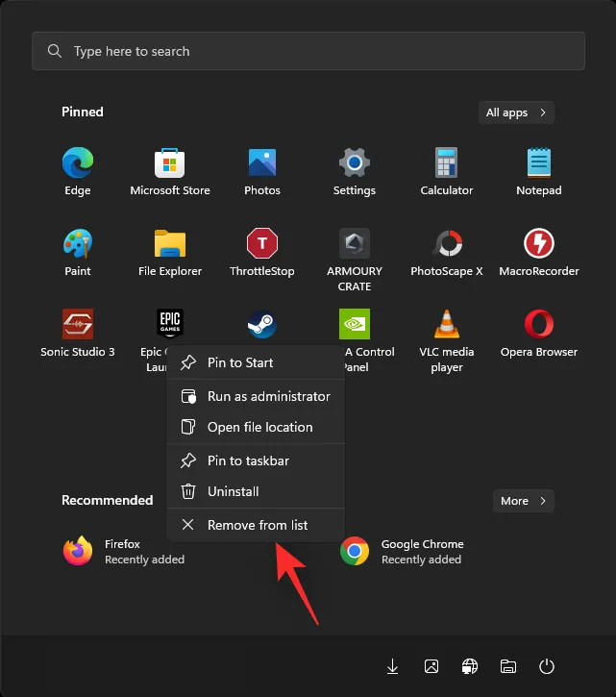
Task: Choose Open file location
Action: [256, 427]
